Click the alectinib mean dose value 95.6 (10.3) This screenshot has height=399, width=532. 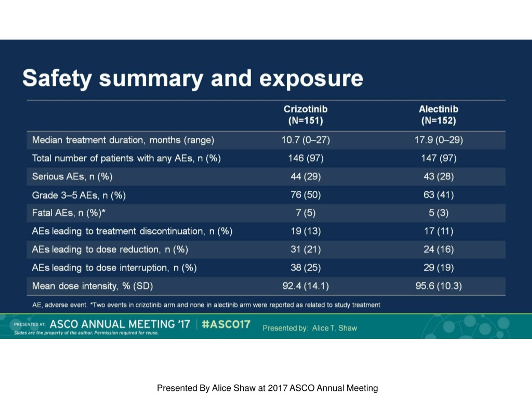click(438, 286)
